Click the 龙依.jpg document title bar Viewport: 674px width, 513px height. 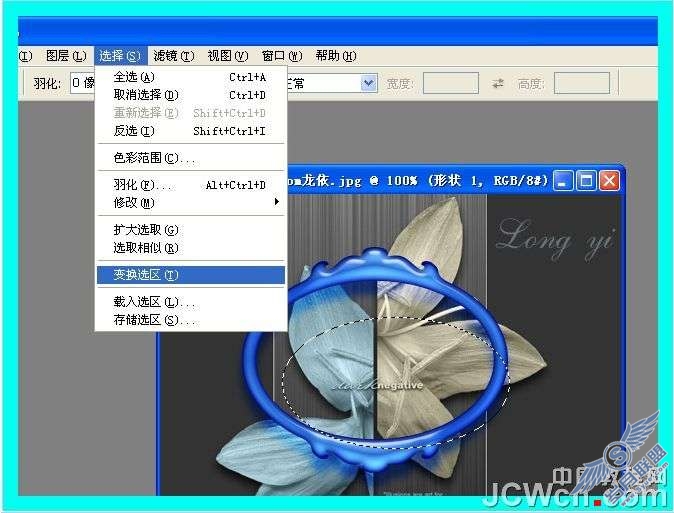419,181
